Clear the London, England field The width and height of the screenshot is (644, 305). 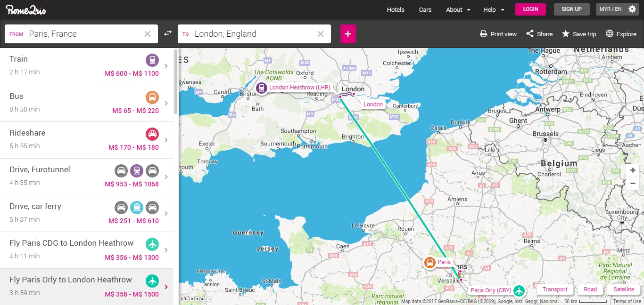321,34
